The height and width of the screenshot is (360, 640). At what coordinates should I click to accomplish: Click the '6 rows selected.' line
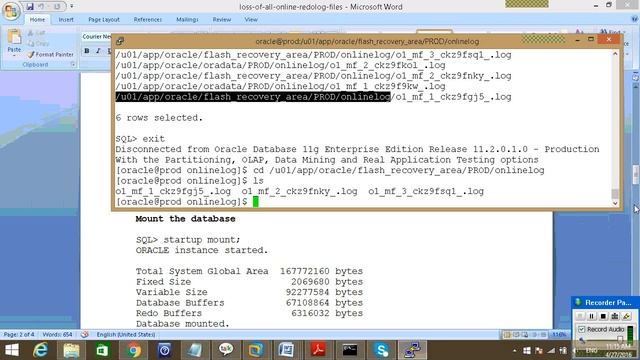pos(159,118)
